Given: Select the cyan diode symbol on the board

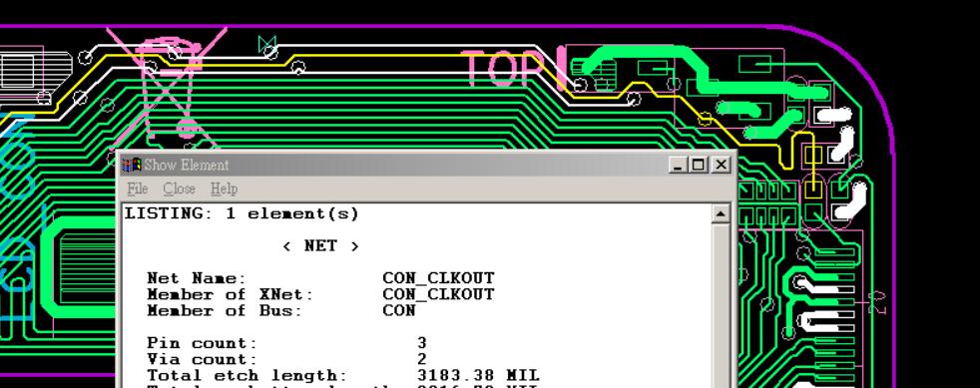Looking at the screenshot, I should click(267, 45).
